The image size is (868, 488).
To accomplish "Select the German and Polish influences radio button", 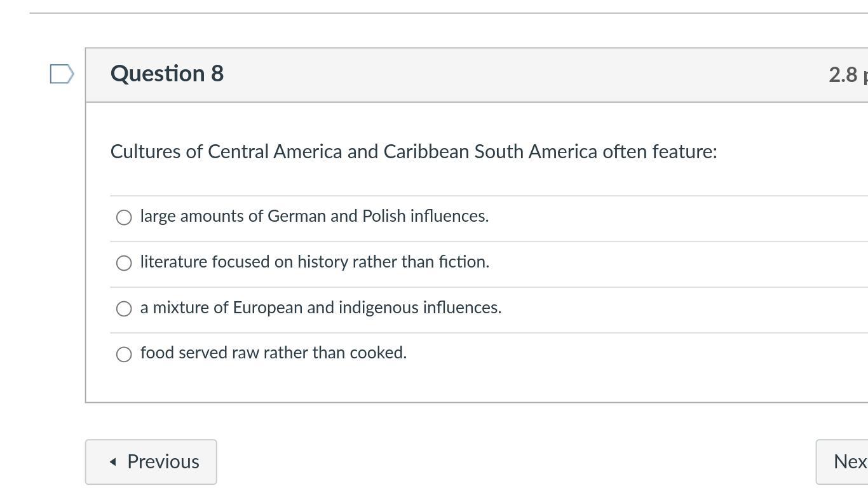I will 124,217.
